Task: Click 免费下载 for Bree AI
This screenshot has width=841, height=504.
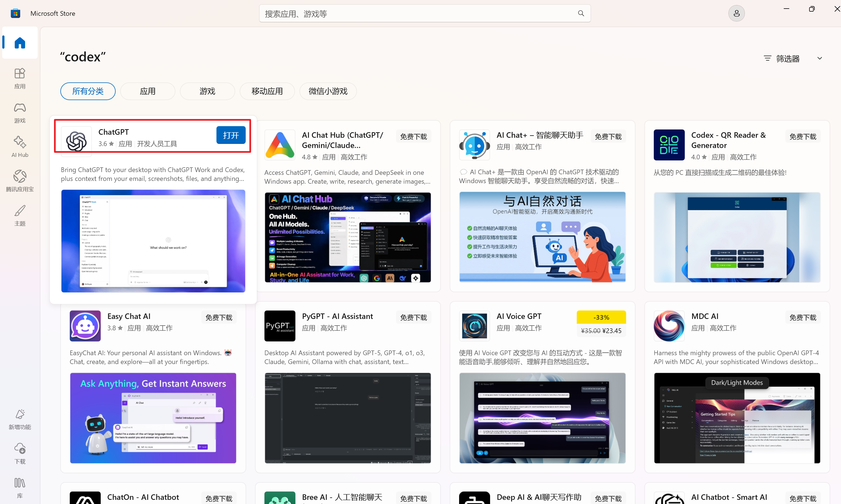Action: pyautogui.click(x=413, y=498)
